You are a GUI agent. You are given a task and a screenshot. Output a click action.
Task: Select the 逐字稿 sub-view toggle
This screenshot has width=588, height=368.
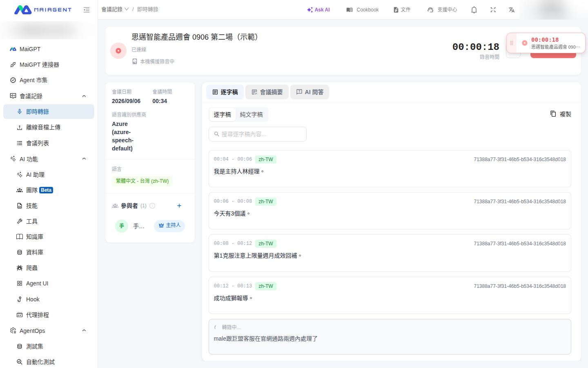(222, 114)
